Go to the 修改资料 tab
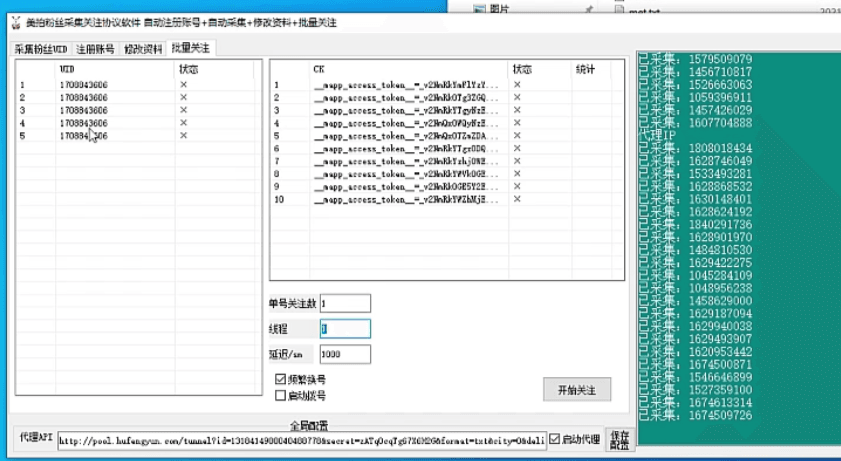This screenshot has width=841, height=461. click(x=144, y=48)
